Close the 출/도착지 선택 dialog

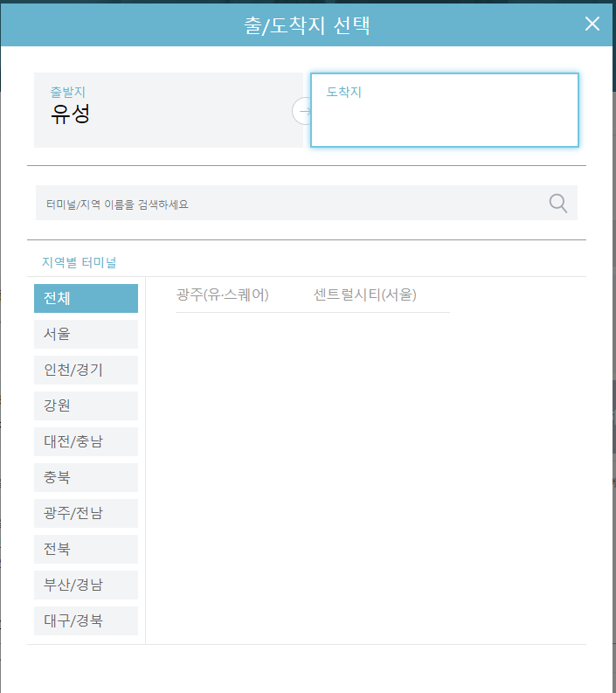tap(592, 24)
